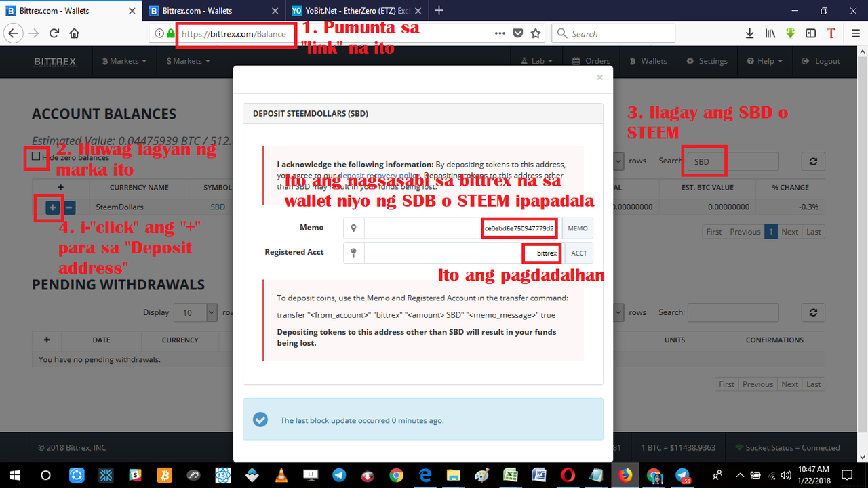Copy the memo with the MEMO button
Image resolution: width=868 pixels, height=488 pixels.
(578, 228)
